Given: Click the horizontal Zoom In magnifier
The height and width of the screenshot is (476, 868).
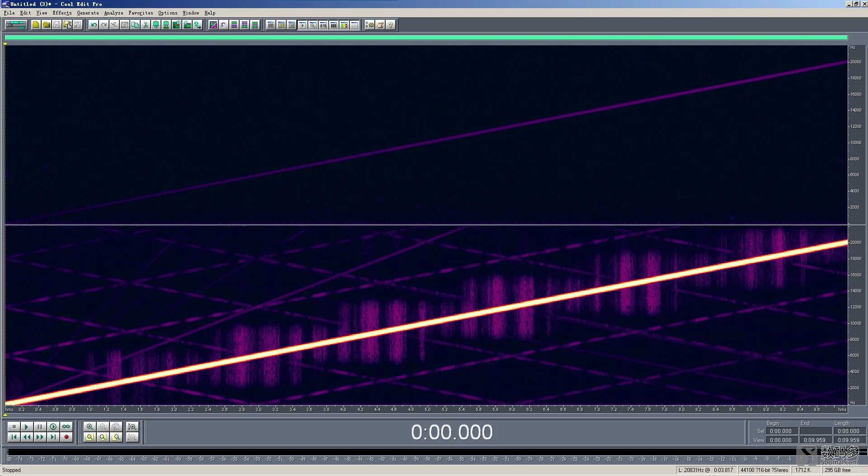Looking at the screenshot, I should click(90, 426).
